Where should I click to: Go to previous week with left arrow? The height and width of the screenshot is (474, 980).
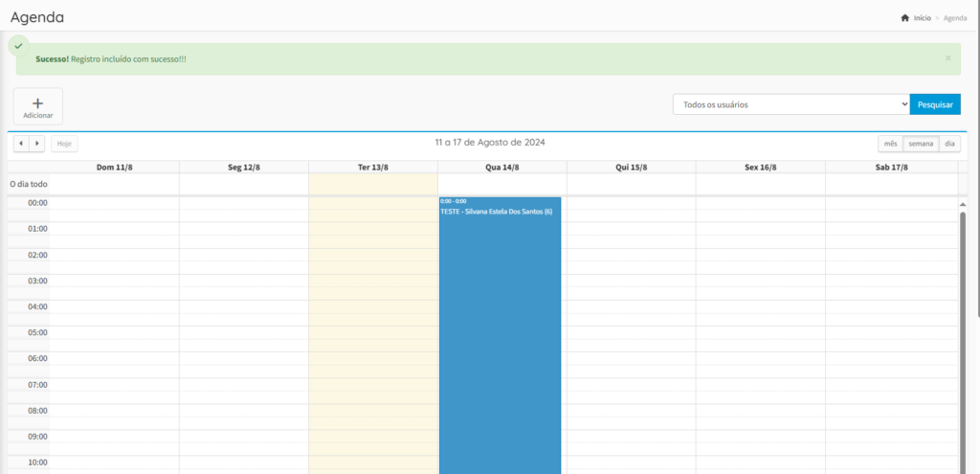click(x=22, y=144)
